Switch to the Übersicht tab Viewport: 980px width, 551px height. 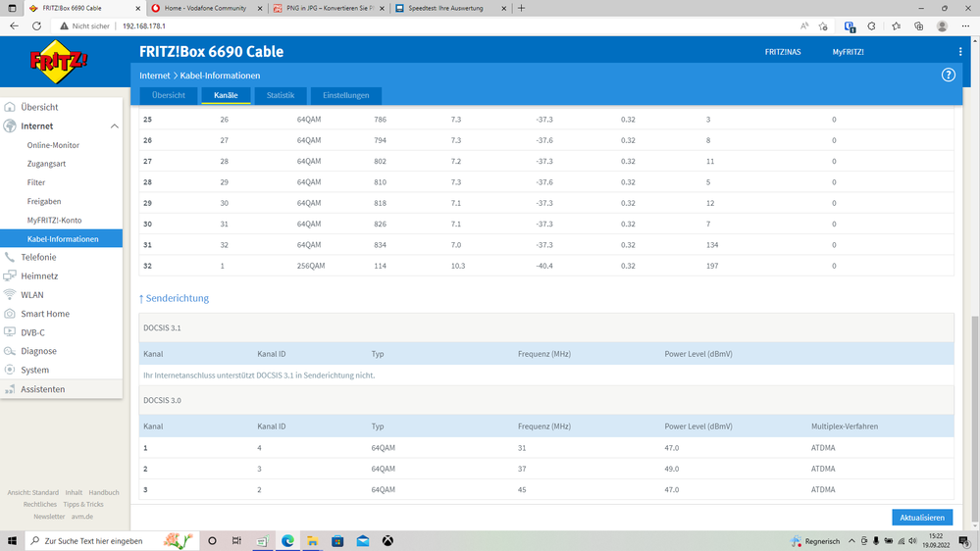pyautogui.click(x=168, y=95)
